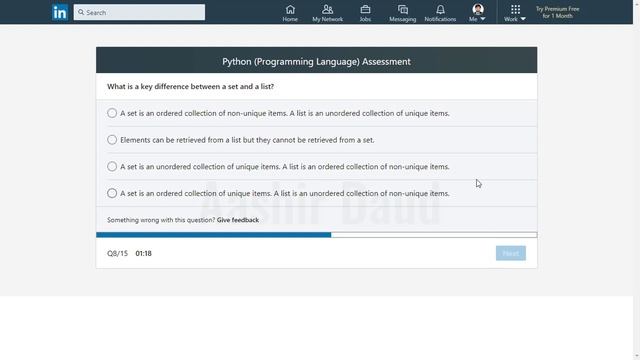Viewport: 640px width, 360px height.
Task: Click the page vertical scrollbar
Action: pos(636,180)
